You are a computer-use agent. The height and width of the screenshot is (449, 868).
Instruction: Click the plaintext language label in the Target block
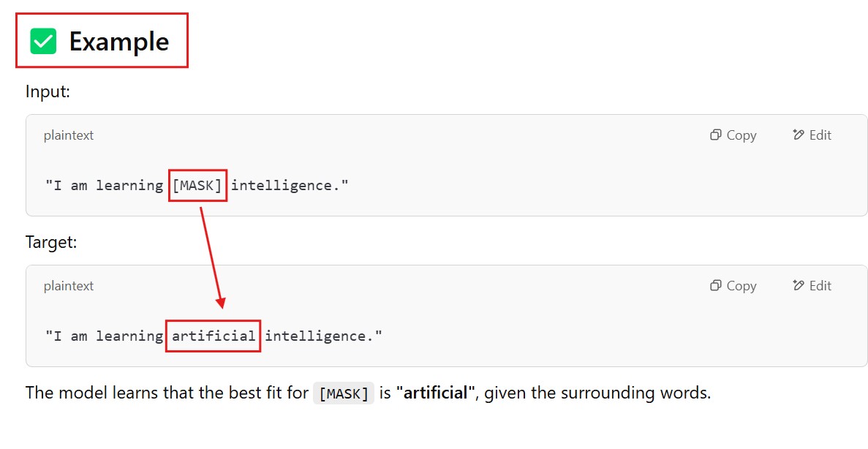[69, 286]
